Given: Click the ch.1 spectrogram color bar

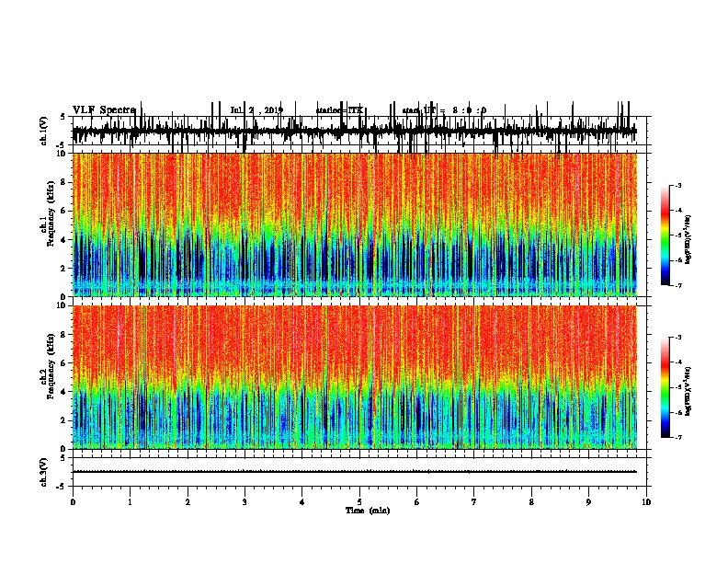Looking at the screenshot, I should (665, 236).
